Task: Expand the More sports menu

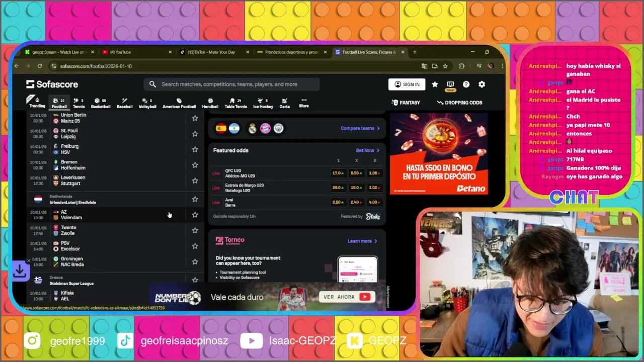Action: point(304,103)
